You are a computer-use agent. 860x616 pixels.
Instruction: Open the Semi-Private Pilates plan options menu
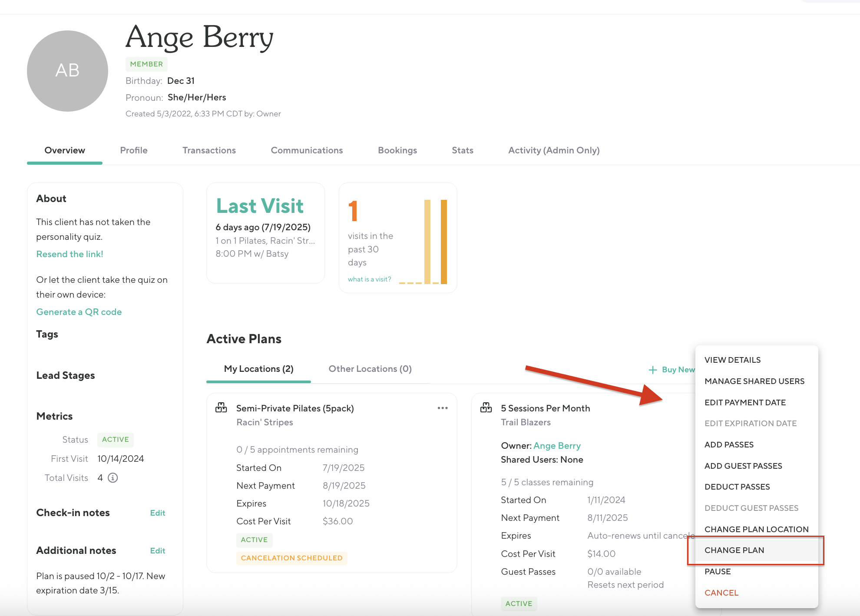tap(443, 408)
